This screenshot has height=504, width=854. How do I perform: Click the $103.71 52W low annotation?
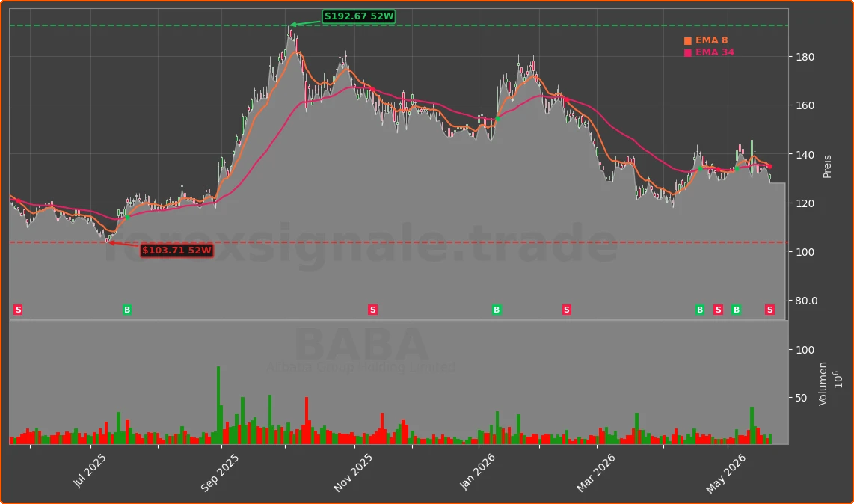click(x=176, y=251)
